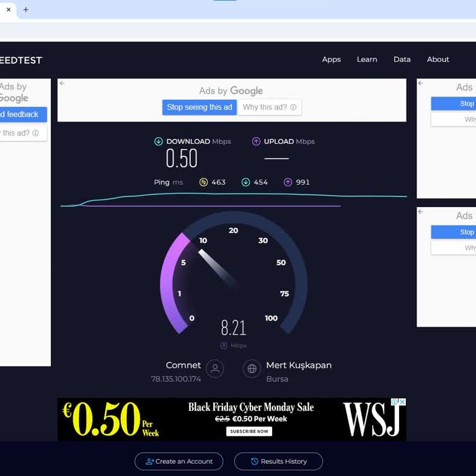Click the download arrow icon beside DOWNLOAD
This screenshot has width=476, height=476.
(x=159, y=141)
